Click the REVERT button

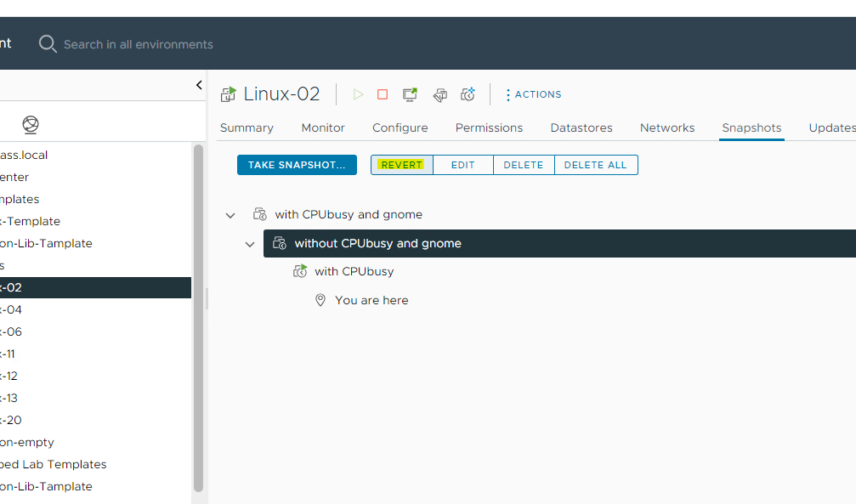point(402,165)
